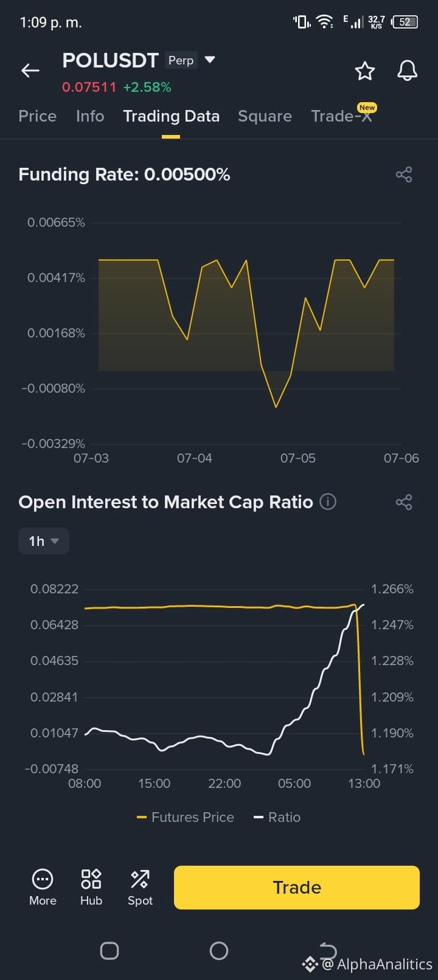This screenshot has height=980, width=438.
Task: Share the Open Interest ratio chart
Action: point(404,502)
